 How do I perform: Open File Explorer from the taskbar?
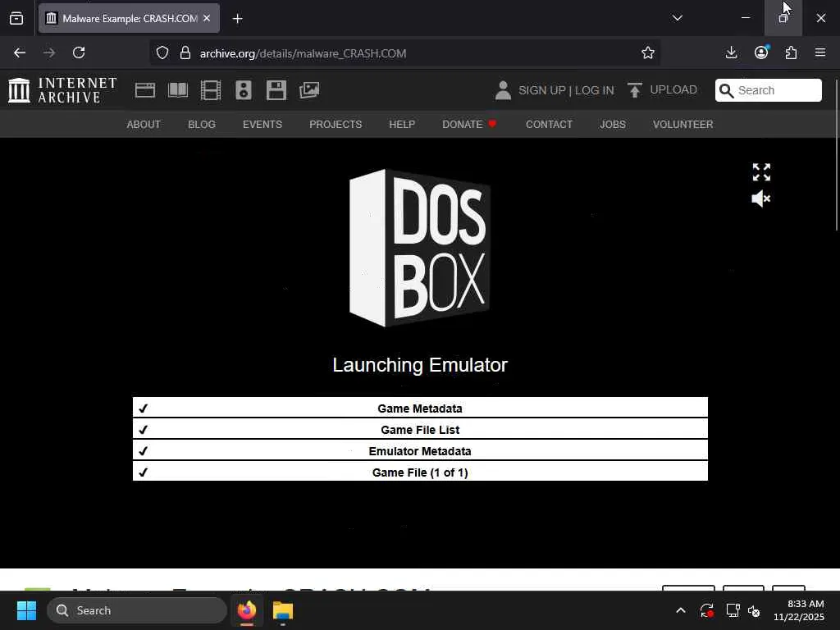(x=283, y=610)
